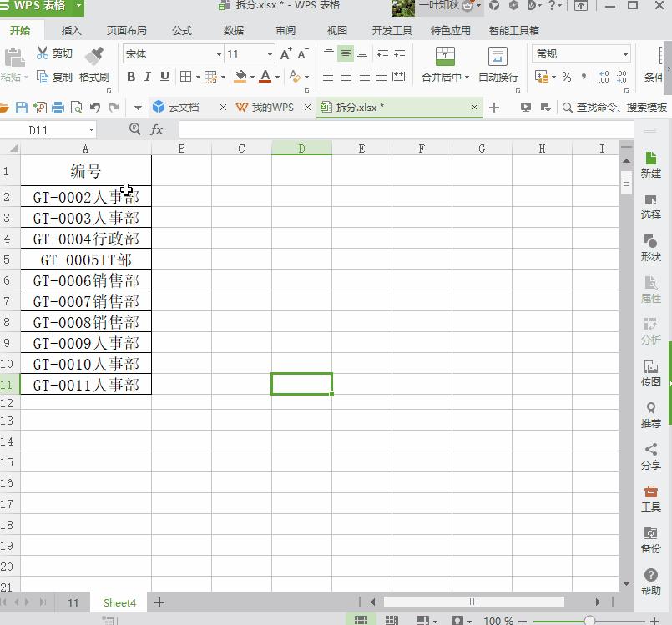Switch to the 插入 ribbon tab
Viewport: 672px width, 625px height.
click(x=72, y=31)
